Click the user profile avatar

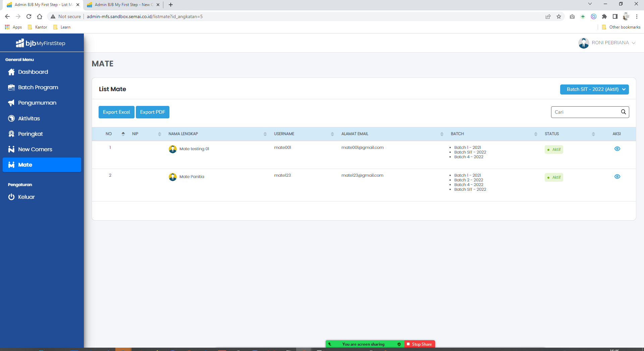coord(584,43)
